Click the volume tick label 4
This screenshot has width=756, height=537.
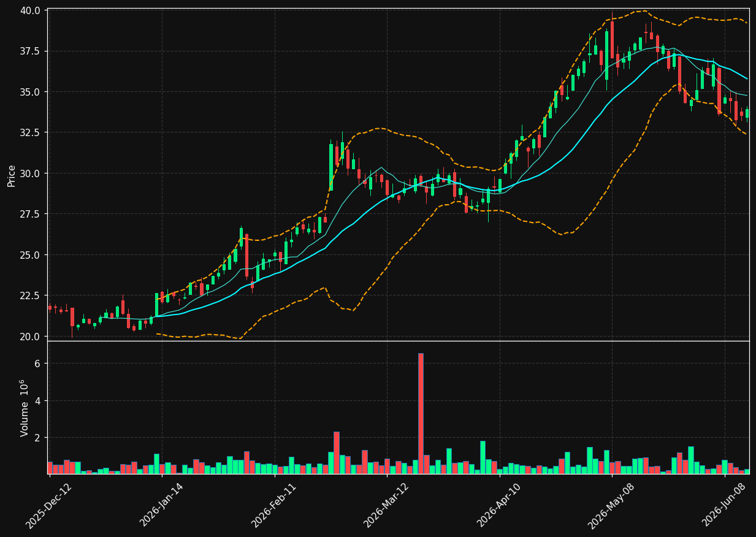pyautogui.click(x=37, y=401)
